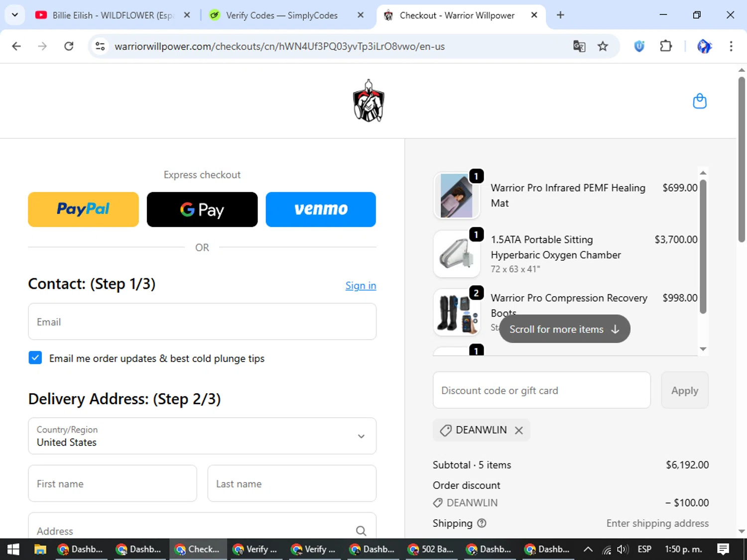Viewport: 747px width, 560px height.
Task: Focus the Address input field
Action: [202, 526]
